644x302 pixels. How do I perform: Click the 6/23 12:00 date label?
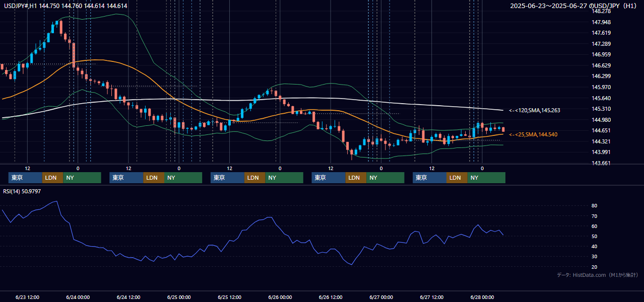click(28, 297)
